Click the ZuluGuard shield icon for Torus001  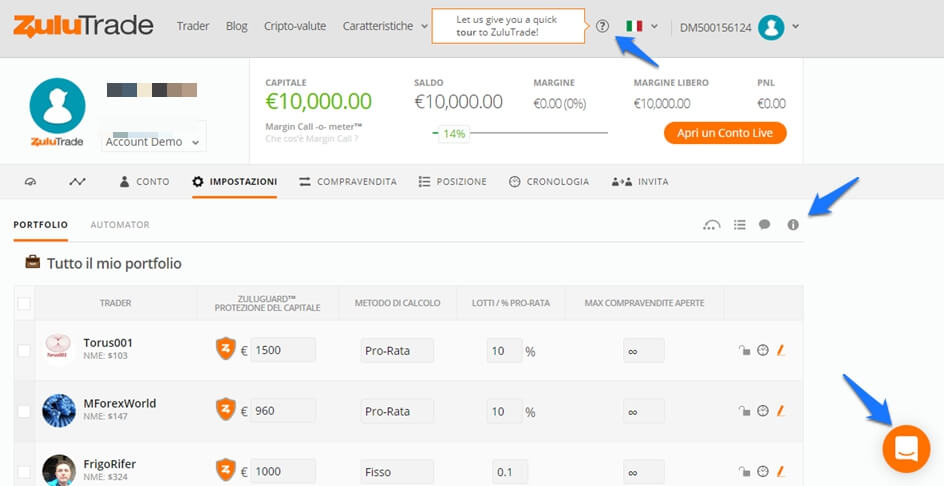(225, 349)
